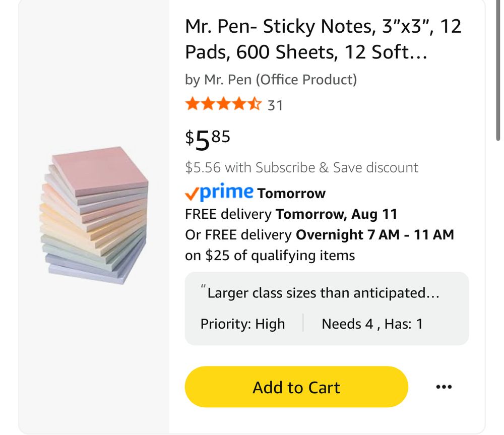Screen dimensions: 504x435
Task: Click the Needs 4, Has: 1 quantity
Action: pos(372,324)
